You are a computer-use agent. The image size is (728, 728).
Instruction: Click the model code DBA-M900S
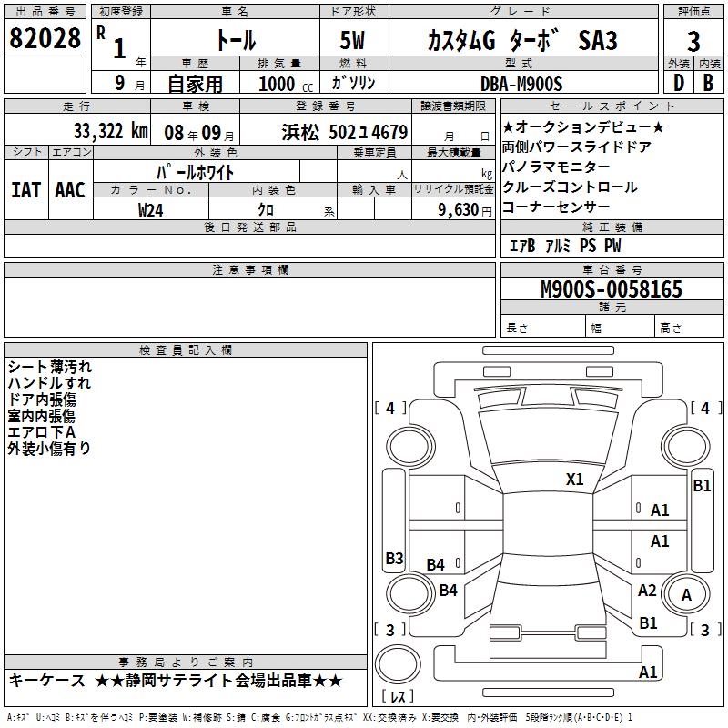click(521, 84)
